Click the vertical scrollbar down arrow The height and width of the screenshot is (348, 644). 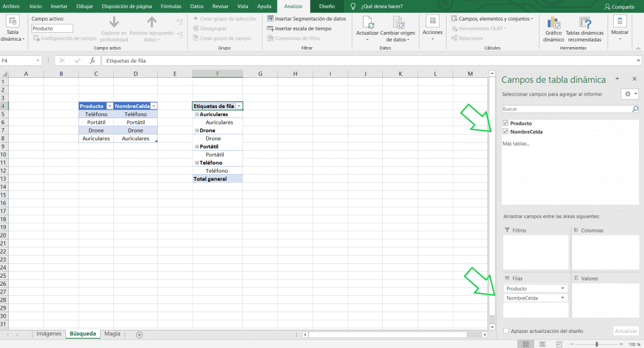(492, 327)
